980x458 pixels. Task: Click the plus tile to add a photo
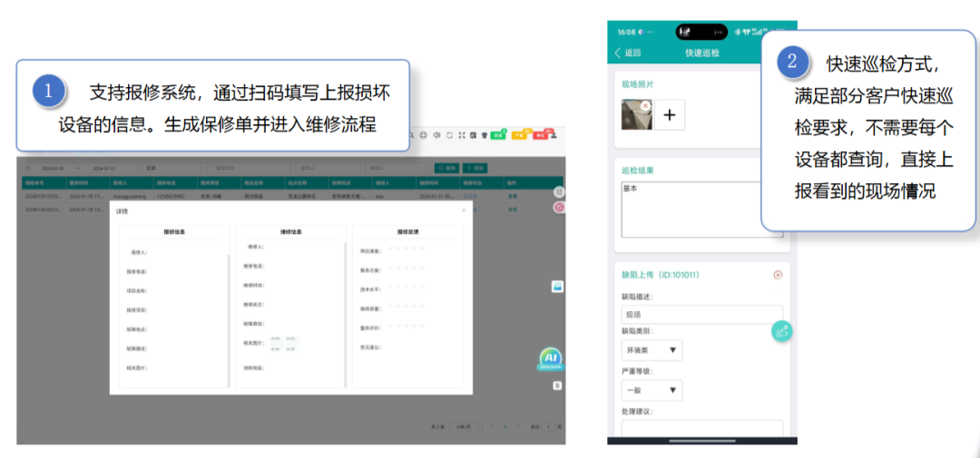[x=670, y=115]
